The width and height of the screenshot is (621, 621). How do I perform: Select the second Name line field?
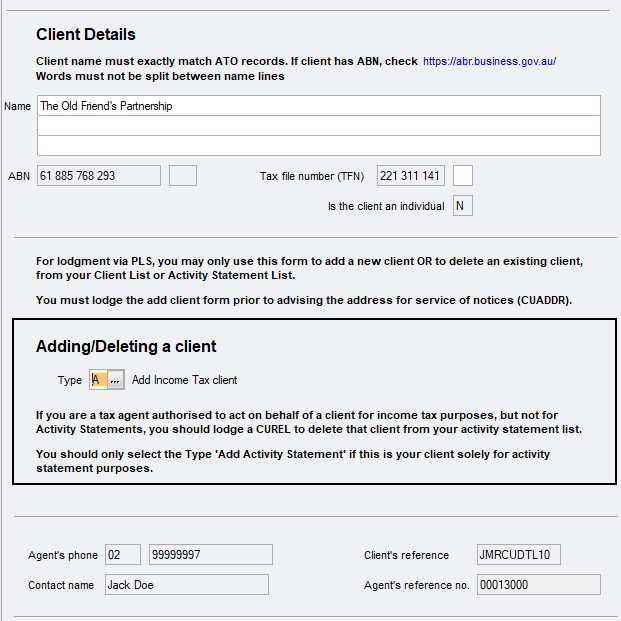[x=319, y=126]
